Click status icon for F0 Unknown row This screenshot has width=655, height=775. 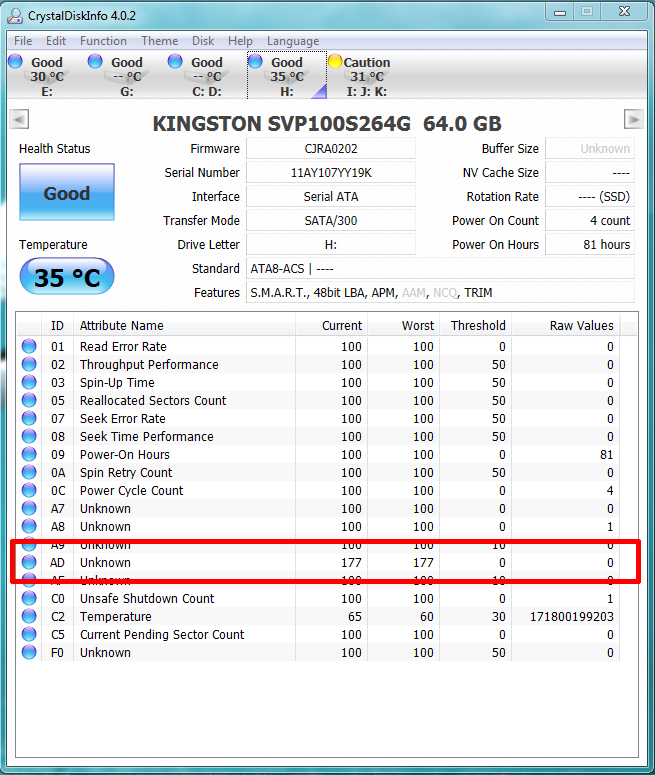29,652
